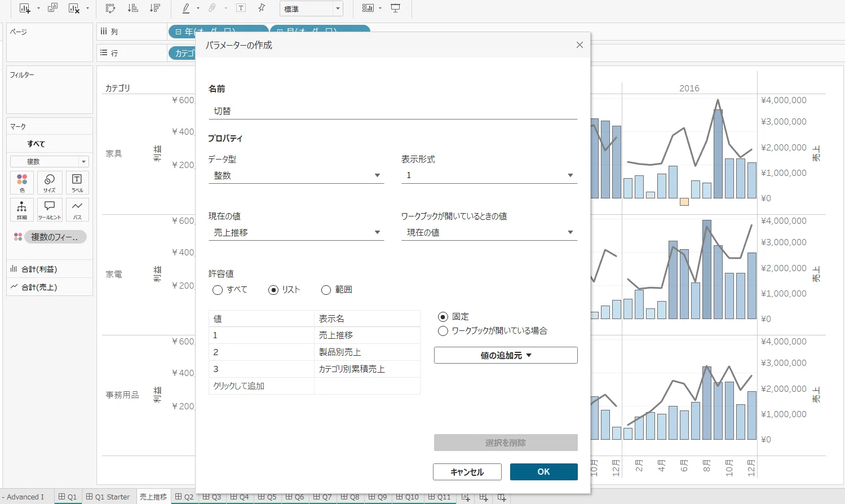Open the Tooltip card in Marks
The height and width of the screenshot is (504, 845).
coord(50,210)
